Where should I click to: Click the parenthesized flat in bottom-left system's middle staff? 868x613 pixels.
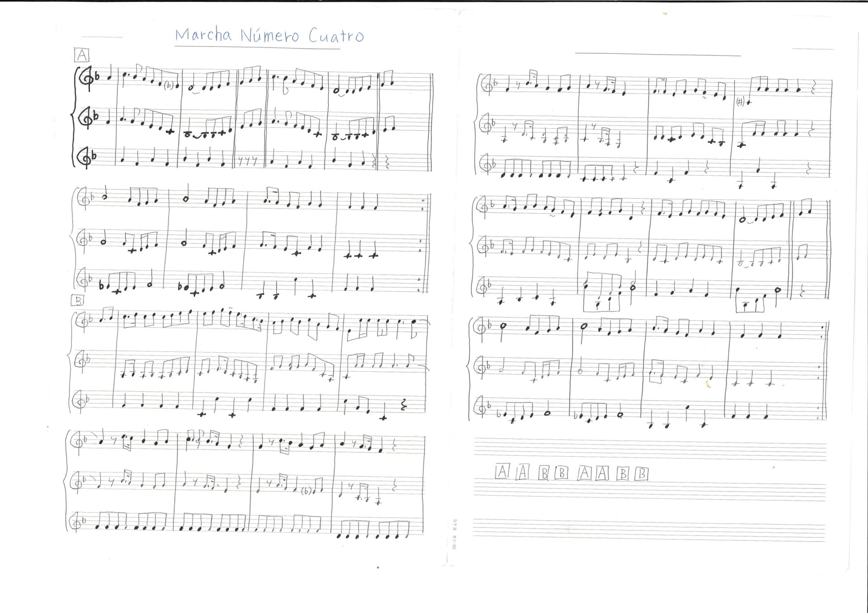(x=307, y=491)
